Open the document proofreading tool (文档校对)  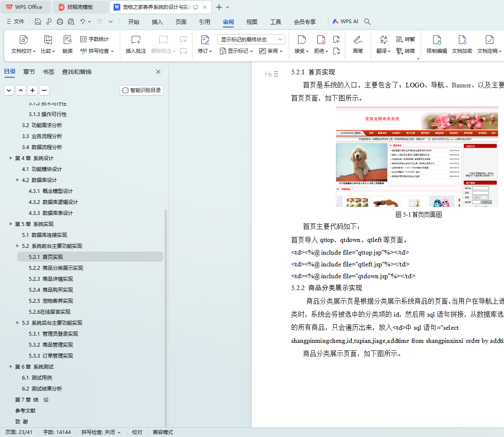tap(23, 44)
